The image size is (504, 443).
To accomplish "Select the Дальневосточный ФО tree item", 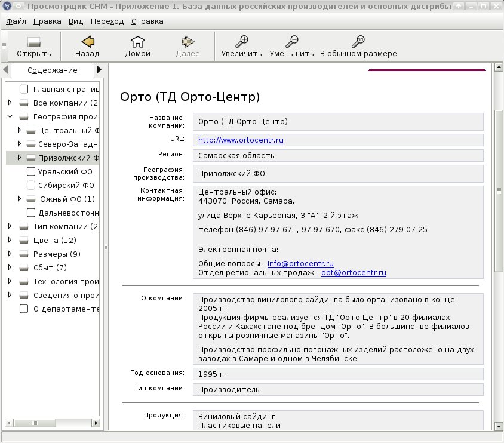I will pyautogui.click(x=69, y=213).
